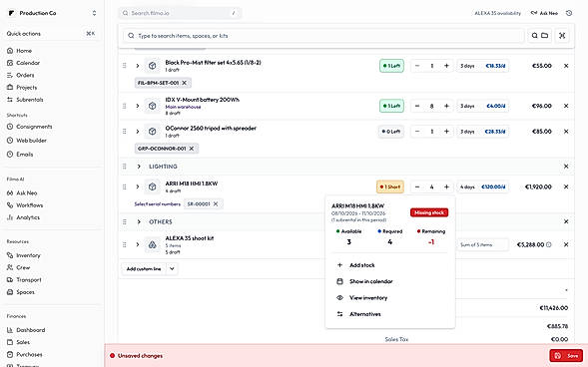
Task: Click the item search input field
Action: pos(323,36)
